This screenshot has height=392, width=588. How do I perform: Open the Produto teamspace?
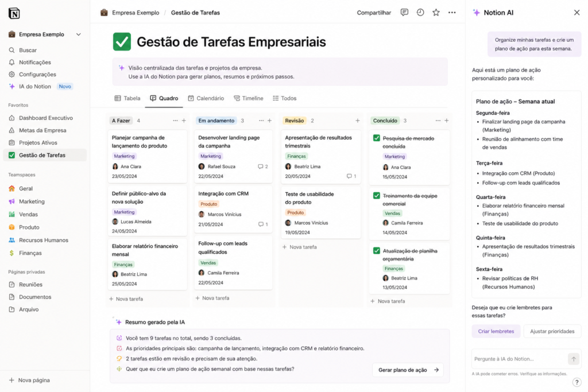pos(24,227)
